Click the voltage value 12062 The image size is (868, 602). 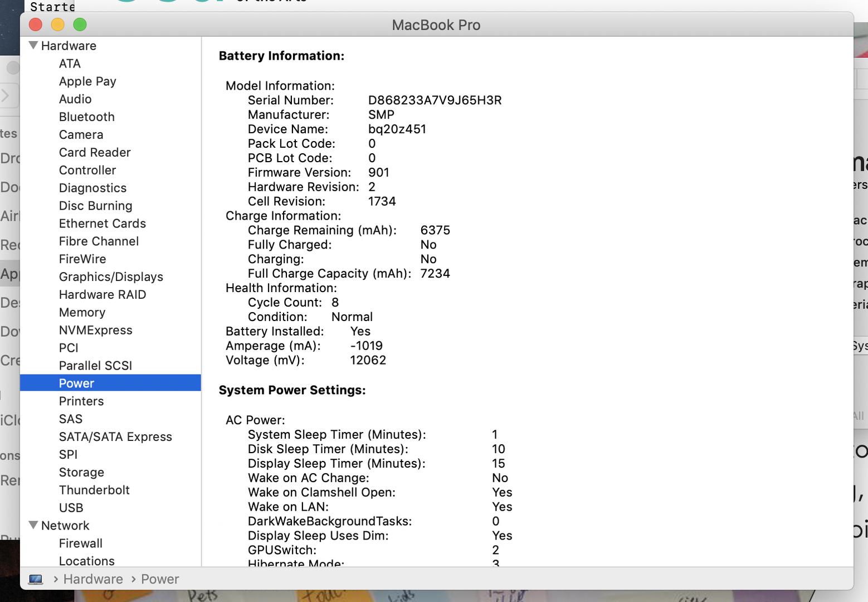click(368, 361)
